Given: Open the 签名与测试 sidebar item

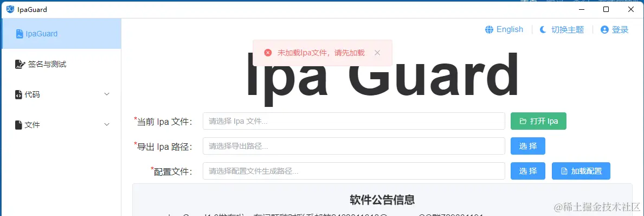Looking at the screenshot, I should [61, 64].
